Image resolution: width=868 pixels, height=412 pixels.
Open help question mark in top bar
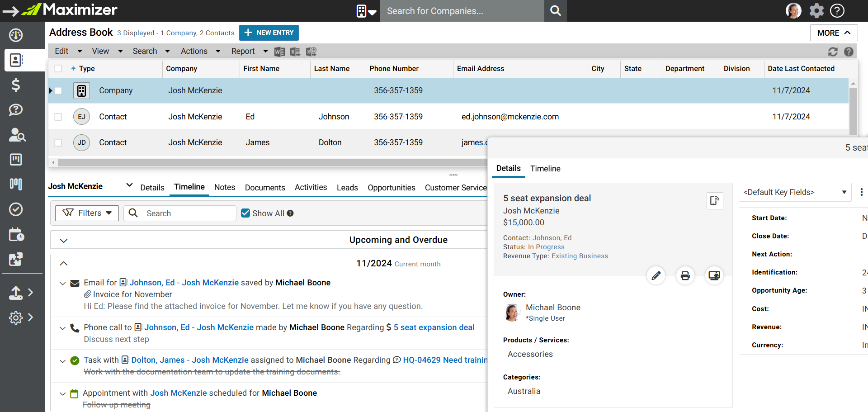[837, 10]
